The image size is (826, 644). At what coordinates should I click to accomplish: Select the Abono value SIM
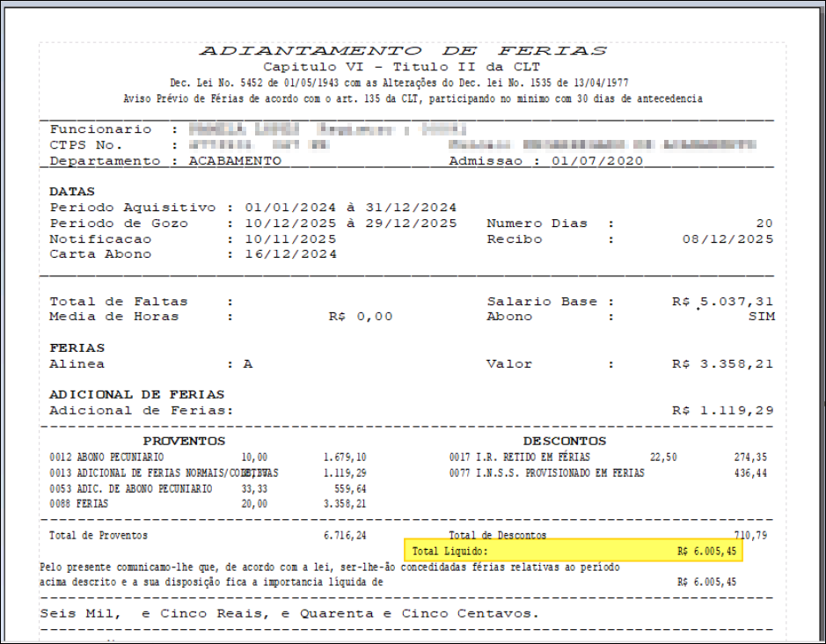pyautogui.click(x=761, y=317)
